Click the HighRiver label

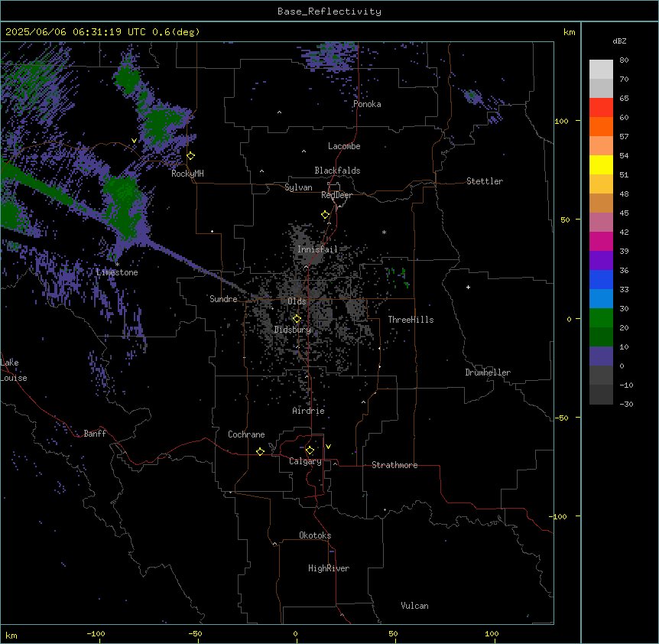click(329, 568)
